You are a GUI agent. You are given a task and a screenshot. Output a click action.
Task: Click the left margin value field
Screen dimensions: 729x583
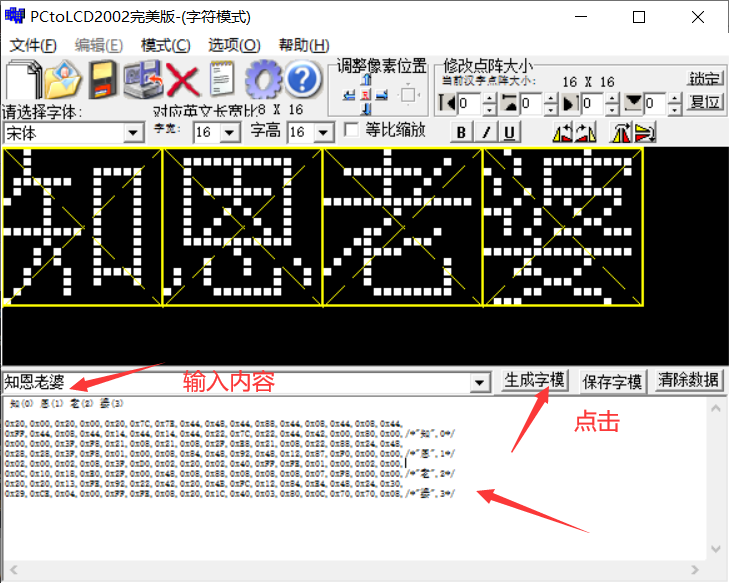(470, 103)
